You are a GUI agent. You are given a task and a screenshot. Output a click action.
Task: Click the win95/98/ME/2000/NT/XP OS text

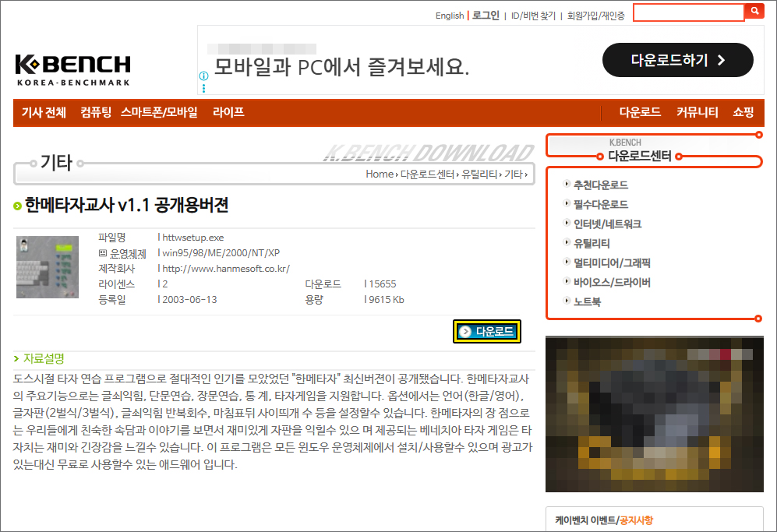coord(221,253)
